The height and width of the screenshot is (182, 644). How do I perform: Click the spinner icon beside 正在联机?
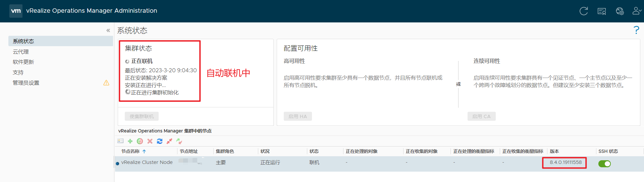tap(127, 61)
